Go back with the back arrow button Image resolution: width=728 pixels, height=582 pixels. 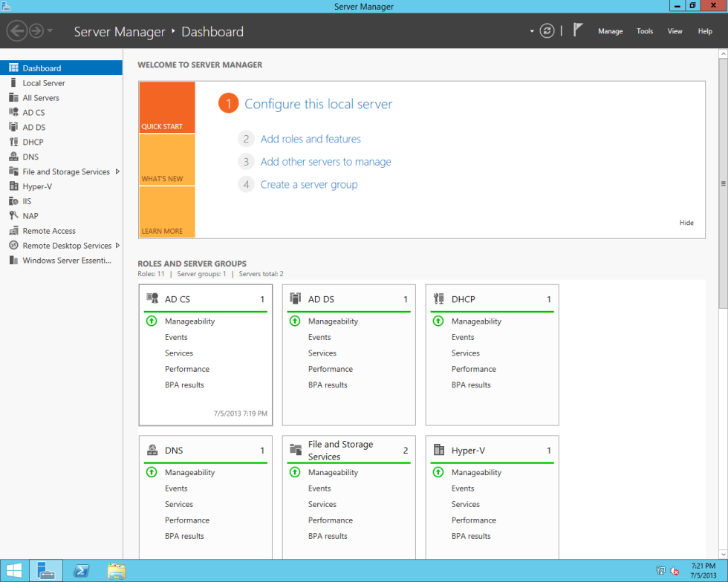16,31
